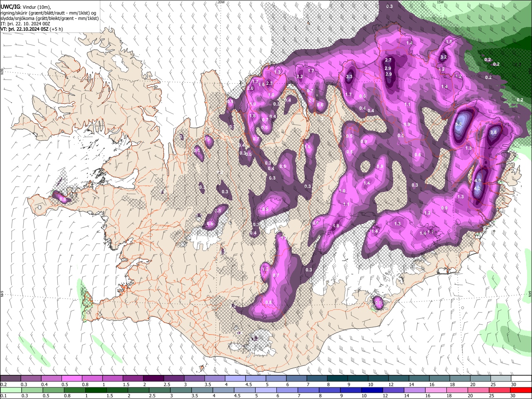The height and width of the screenshot is (399, 532).
Task: Click the palest green 0.1 swatch in the rain legend row
Action: (x=10, y=390)
